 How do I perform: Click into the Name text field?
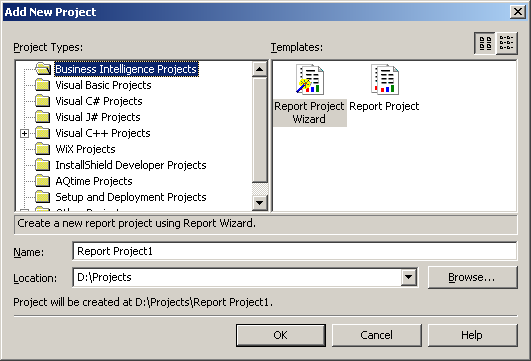pos(295,251)
